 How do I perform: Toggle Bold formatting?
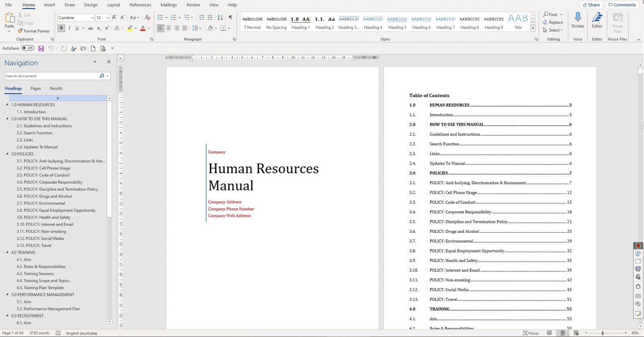pyautogui.click(x=60, y=28)
